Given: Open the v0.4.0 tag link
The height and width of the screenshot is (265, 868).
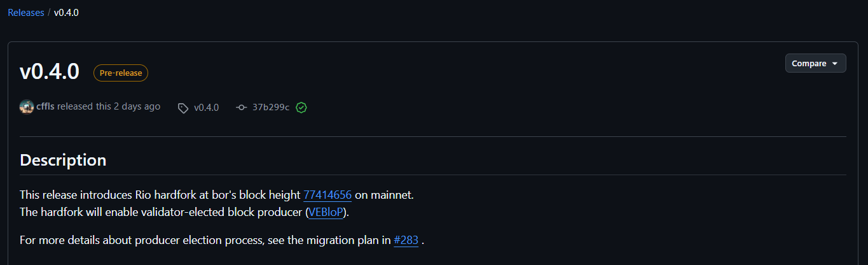Looking at the screenshot, I should pos(206,107).
